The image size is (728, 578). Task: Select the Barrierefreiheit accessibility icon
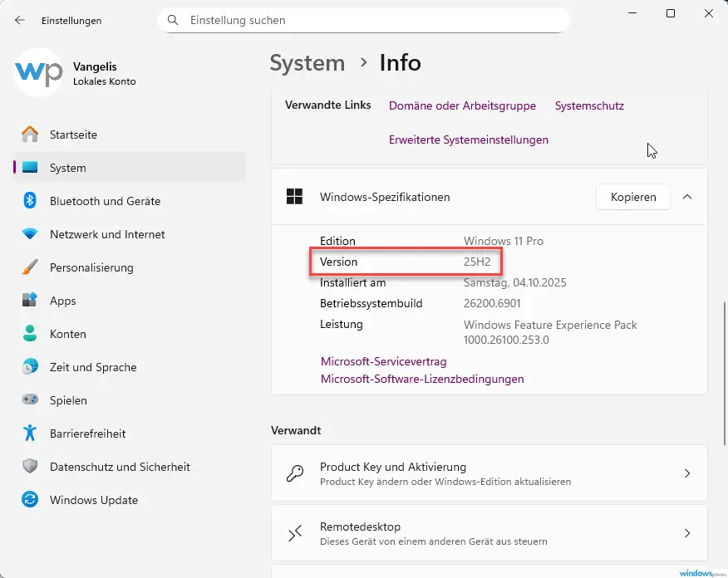click(30, 433)
